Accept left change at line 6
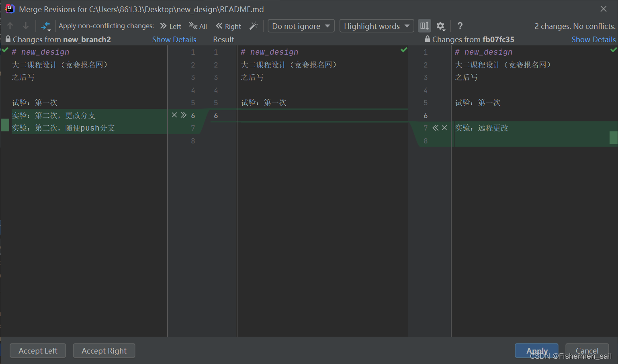The width and height of the screenshot is (618, 364). [184, 115]
